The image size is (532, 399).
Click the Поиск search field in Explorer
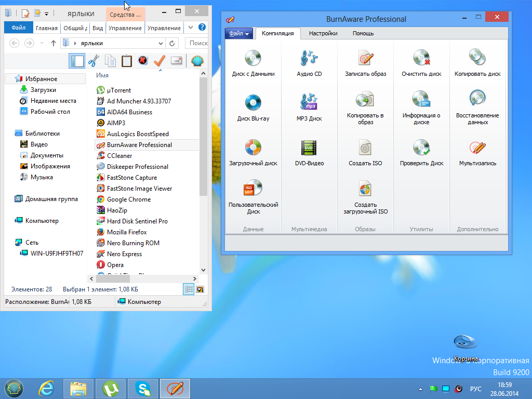[x=197, y=43]
